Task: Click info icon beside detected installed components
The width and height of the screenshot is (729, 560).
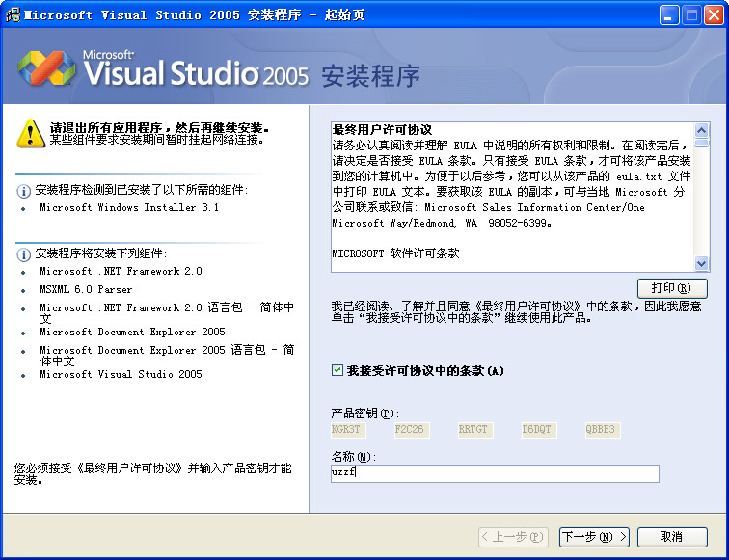Action: click(x=24, y=191)
